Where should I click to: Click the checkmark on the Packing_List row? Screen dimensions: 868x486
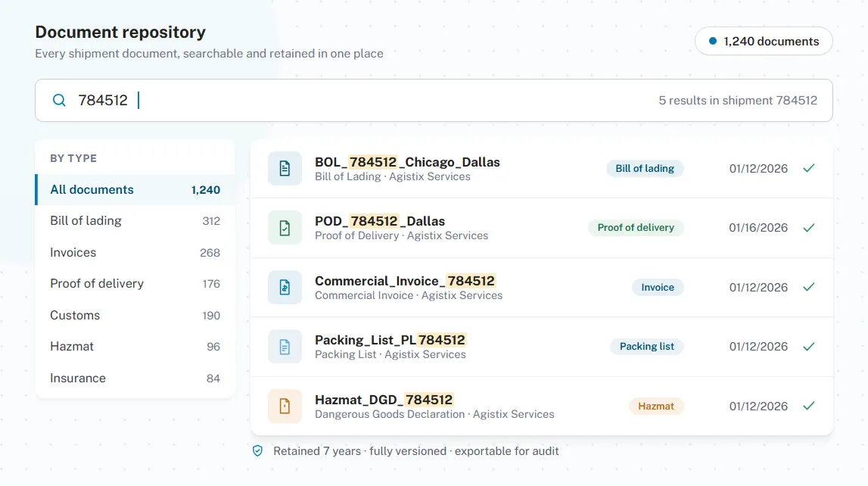(809, 347)
